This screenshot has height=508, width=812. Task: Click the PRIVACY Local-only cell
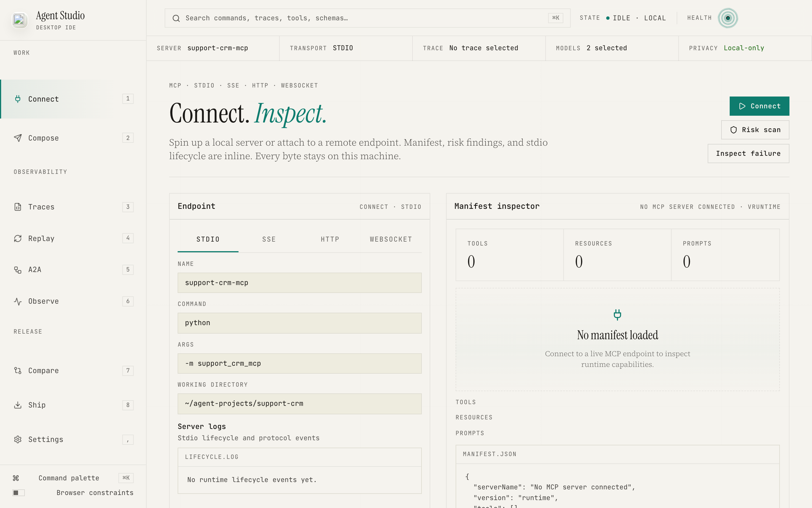tap(745, 48)
